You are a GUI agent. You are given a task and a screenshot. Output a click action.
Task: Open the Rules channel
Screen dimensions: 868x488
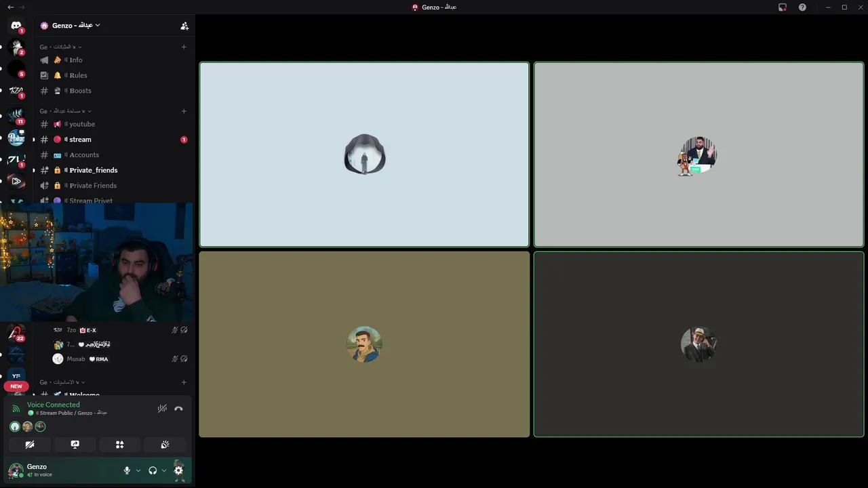[x=113, y=75]
